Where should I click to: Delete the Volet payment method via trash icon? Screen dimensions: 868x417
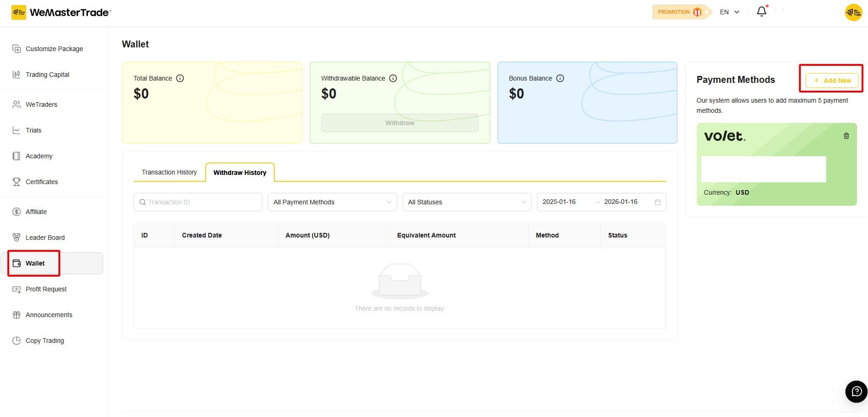[846, 136]
